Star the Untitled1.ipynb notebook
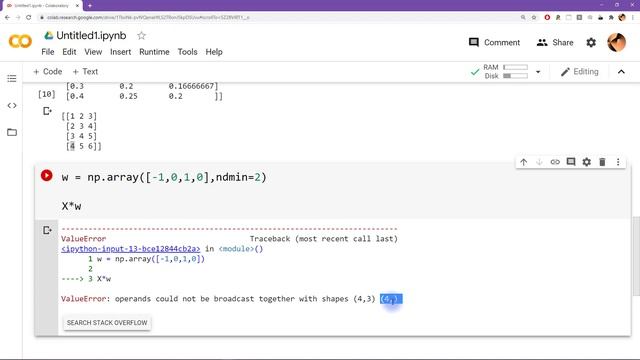The width and height of the screenshot is (640, 360). pos(141,36)
